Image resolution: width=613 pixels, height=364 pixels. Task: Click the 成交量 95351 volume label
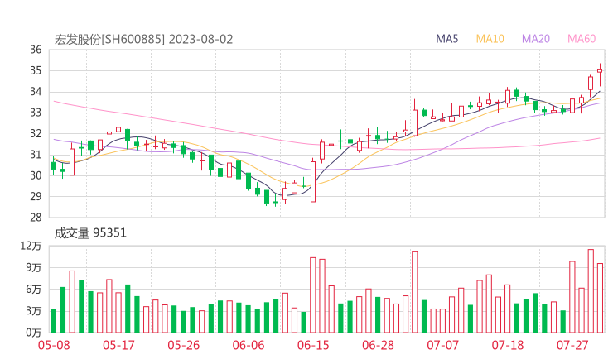(x=90, y=233)
